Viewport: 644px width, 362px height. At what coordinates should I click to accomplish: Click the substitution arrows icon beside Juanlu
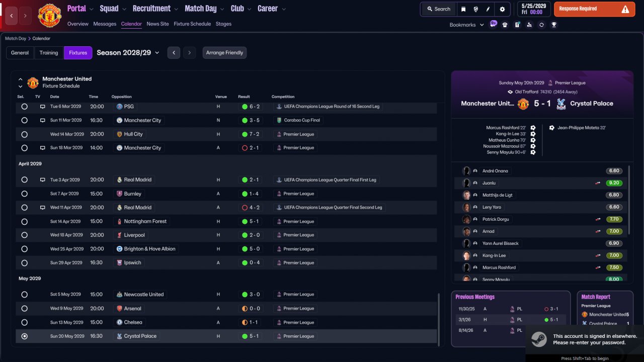(x=598, y=183)
